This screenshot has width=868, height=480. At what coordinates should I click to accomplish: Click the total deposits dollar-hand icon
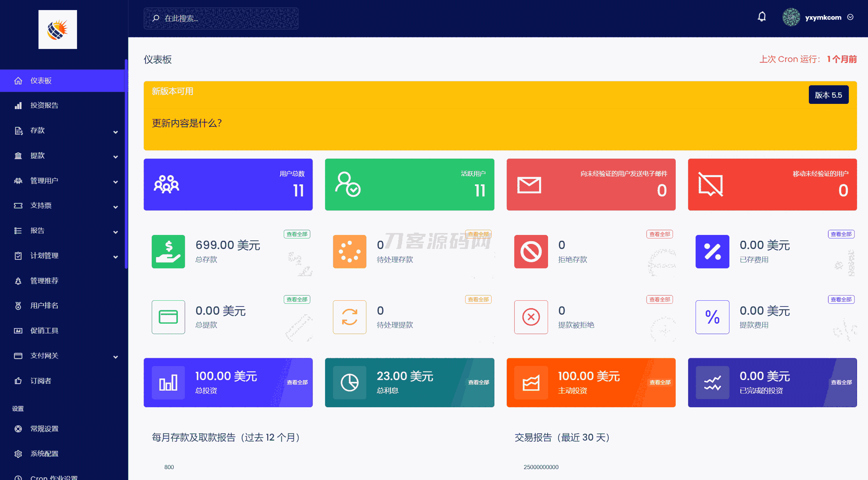168,252
